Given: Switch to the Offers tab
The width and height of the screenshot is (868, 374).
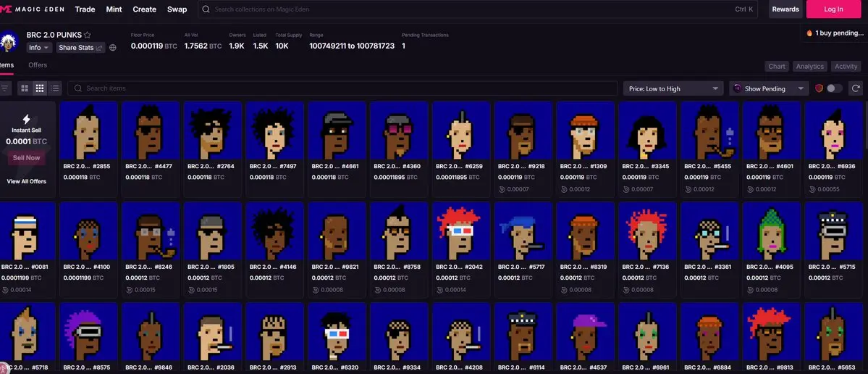Looking at the screenshot, I should [x=38, y=65].
